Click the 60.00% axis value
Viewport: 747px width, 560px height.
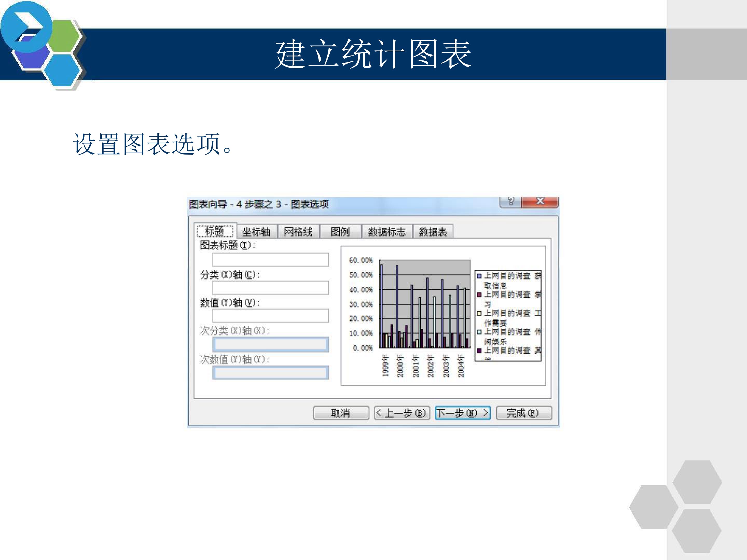click(361, 260)
